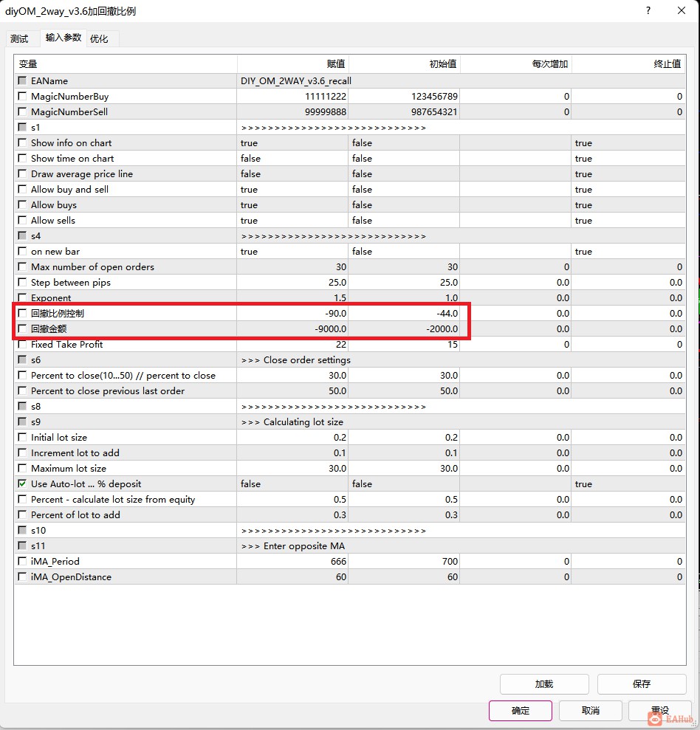
Task: Click the 加载 load button
Action: [544, 684]
